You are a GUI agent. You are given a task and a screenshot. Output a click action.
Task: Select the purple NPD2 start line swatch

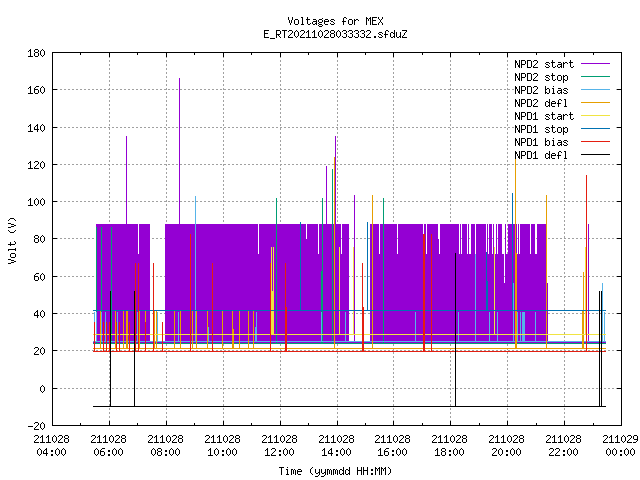pyautogui.click(x=595, y=64)
